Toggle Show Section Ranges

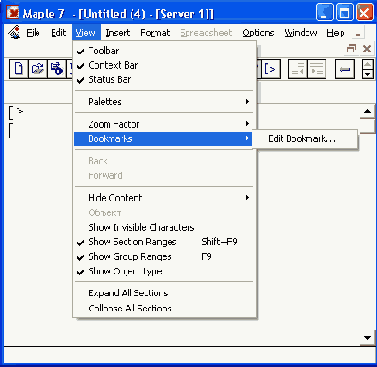[163, 242]
